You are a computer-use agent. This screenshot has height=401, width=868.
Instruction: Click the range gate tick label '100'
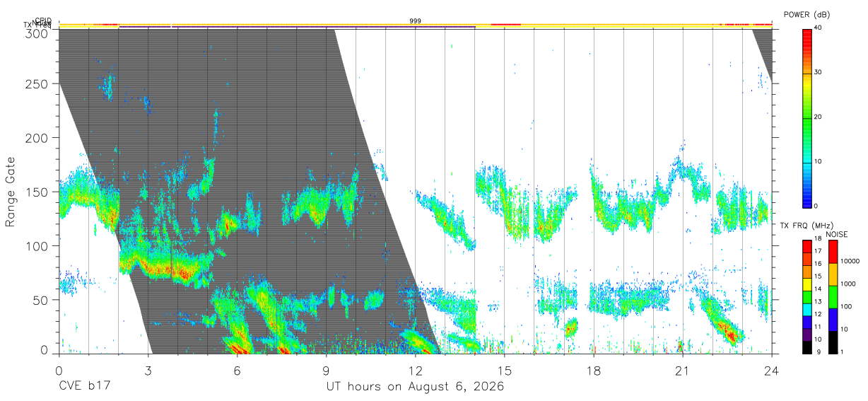(38, 245)
